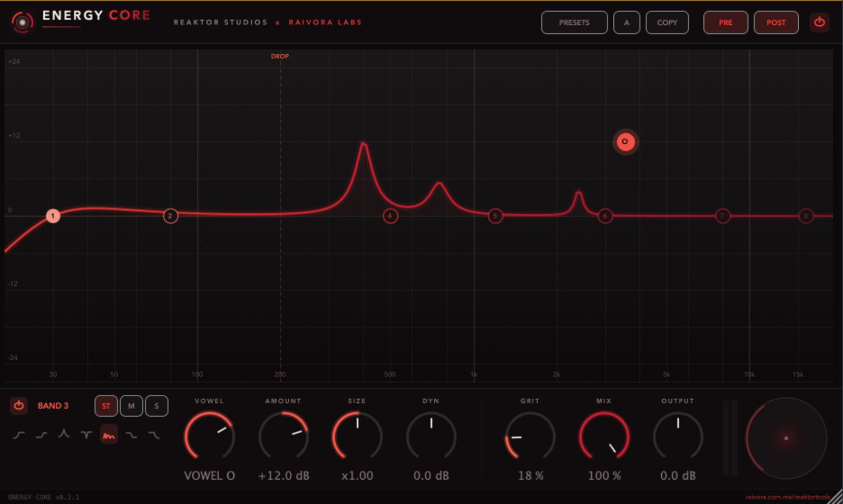Click the 18 % grit value
843x504 pixels.
tap(531, 476)
